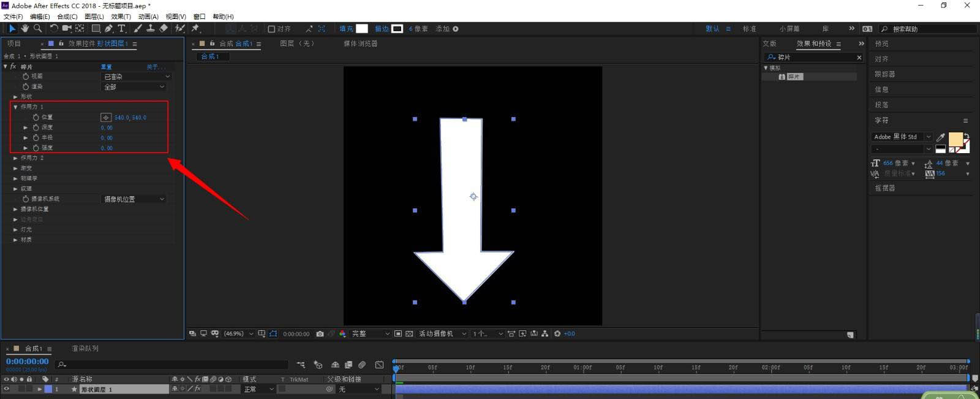Screen dimensions: 980x399
Task: Select the Horizontal Type tool
Action: (121, 28)
